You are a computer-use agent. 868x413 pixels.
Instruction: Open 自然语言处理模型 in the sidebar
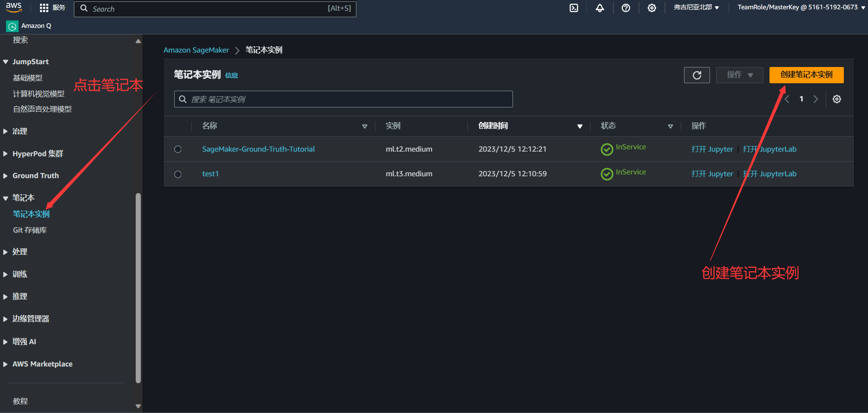(x=42, y=109)
